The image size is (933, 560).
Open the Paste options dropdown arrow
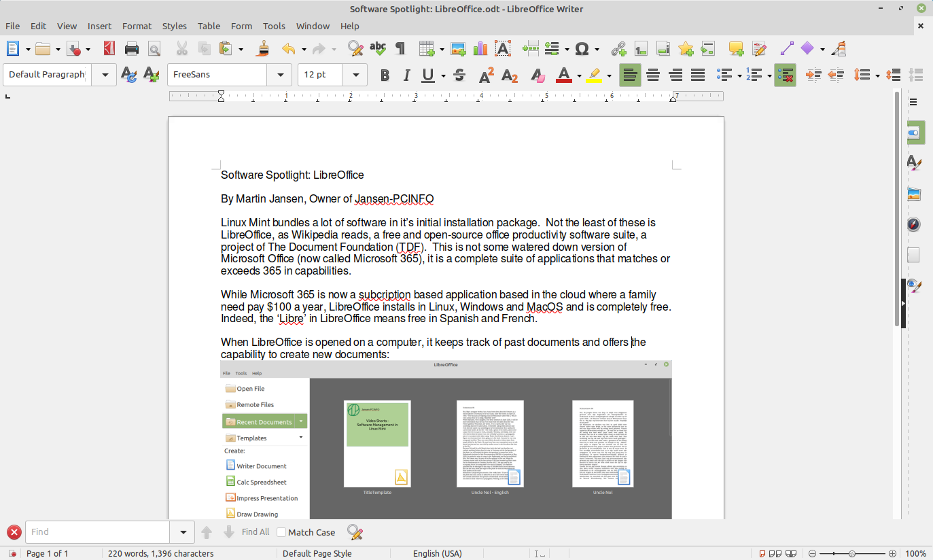coord(240,49)
